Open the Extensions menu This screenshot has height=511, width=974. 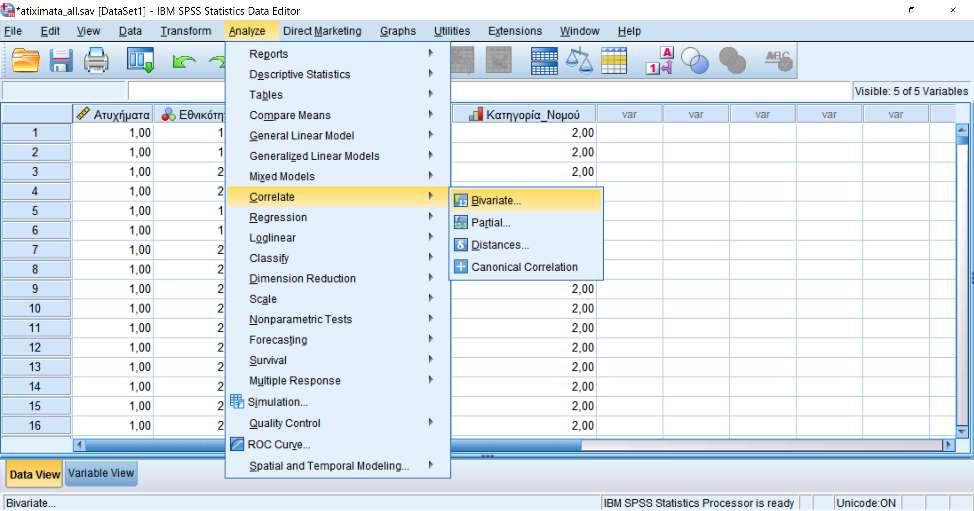click(515, 31)
